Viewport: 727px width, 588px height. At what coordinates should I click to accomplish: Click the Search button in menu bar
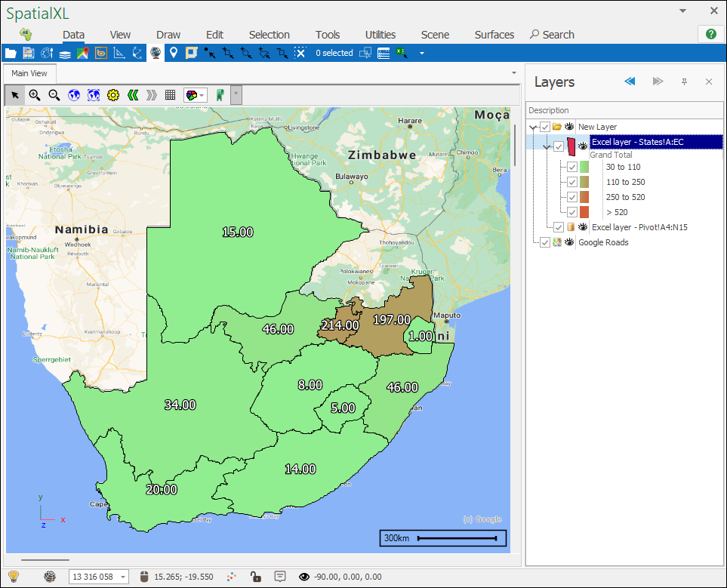[552, 35]
